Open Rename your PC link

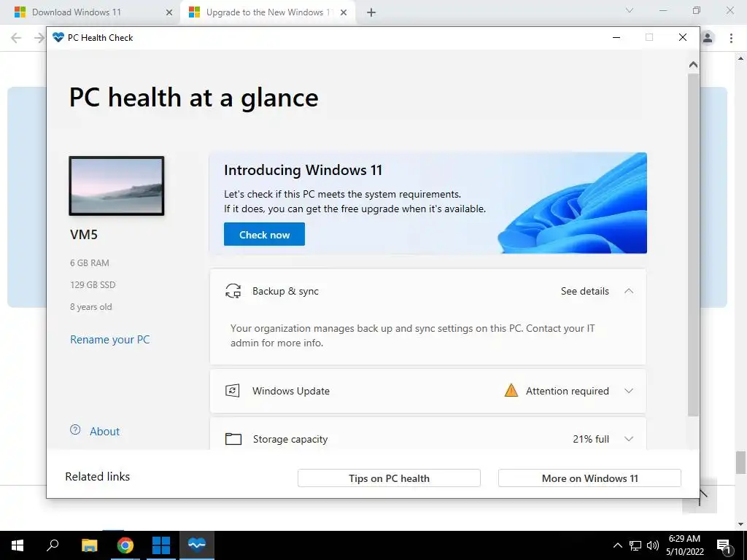pyautogui.click(x=109, y=340)
